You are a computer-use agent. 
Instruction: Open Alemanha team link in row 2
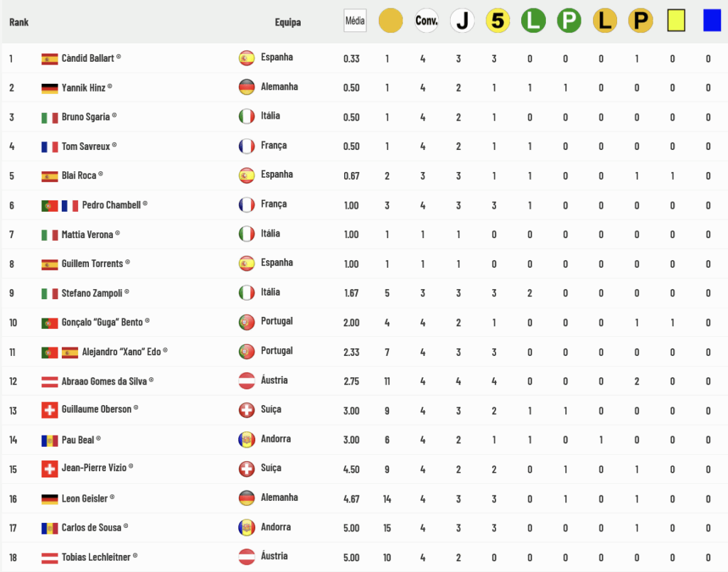coord(279,87)
